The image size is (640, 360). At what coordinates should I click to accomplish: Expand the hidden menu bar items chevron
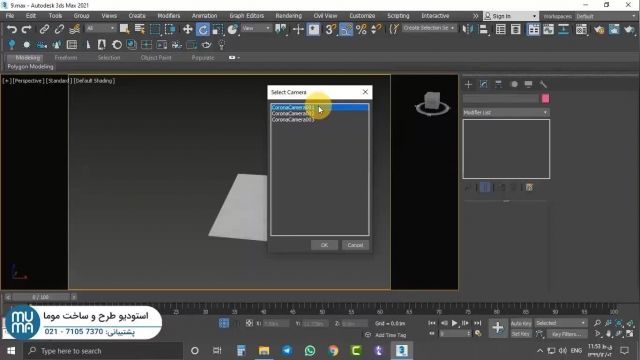tap(475, 16)
